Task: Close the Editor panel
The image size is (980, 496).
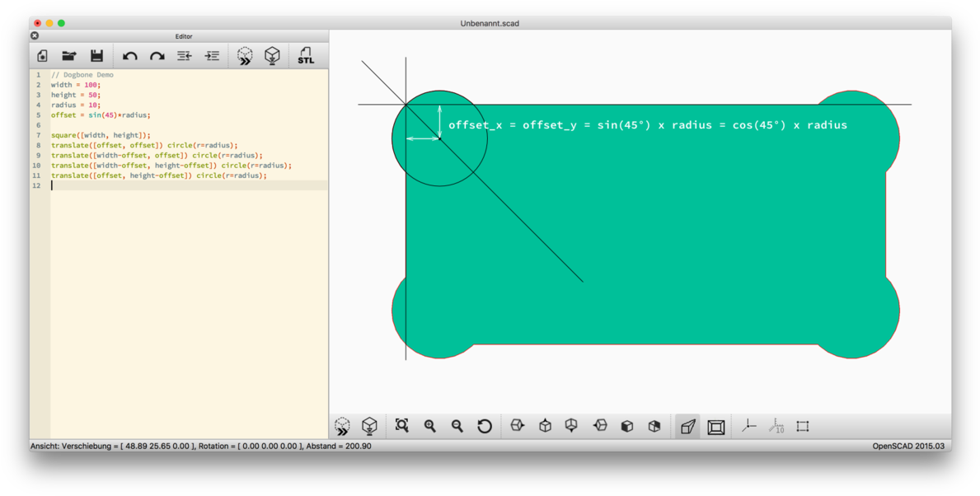Action: point(35,36)
